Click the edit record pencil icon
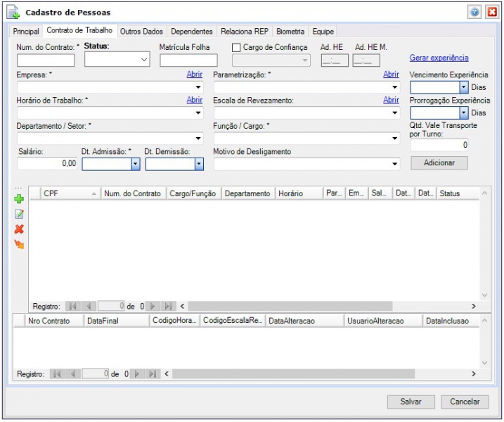 click(x=19, y=215)
